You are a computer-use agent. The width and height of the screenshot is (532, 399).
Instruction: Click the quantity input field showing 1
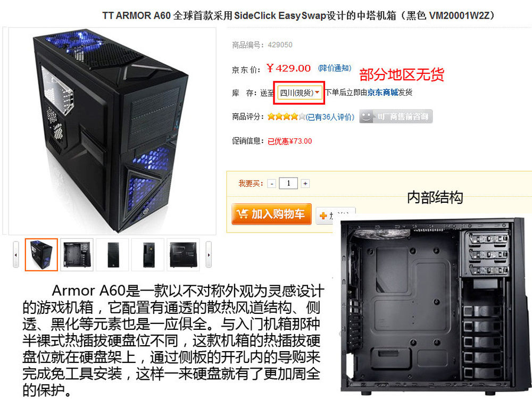click(288, 183)
